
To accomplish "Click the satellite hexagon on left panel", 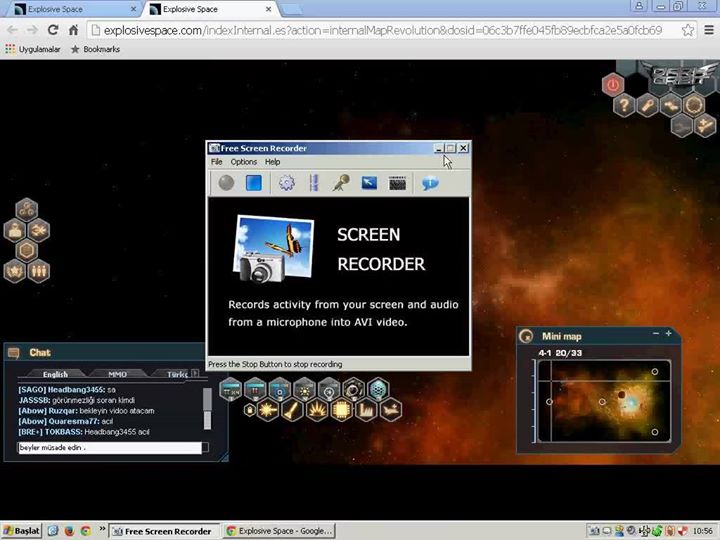I will coord(39,230).
